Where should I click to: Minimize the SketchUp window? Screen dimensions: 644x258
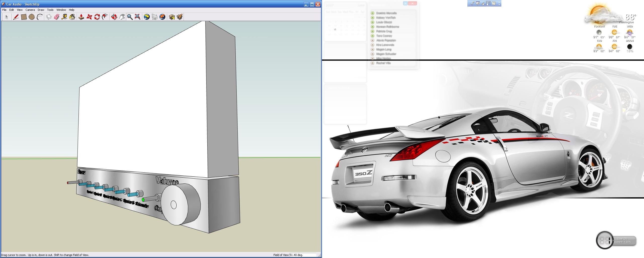(x=306, y=4)
